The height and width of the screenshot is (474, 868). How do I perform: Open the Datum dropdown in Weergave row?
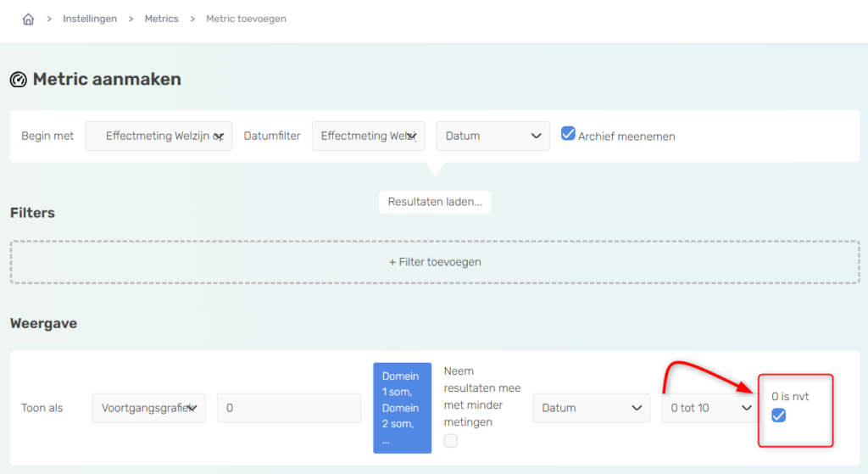click(x=591, y=408)
